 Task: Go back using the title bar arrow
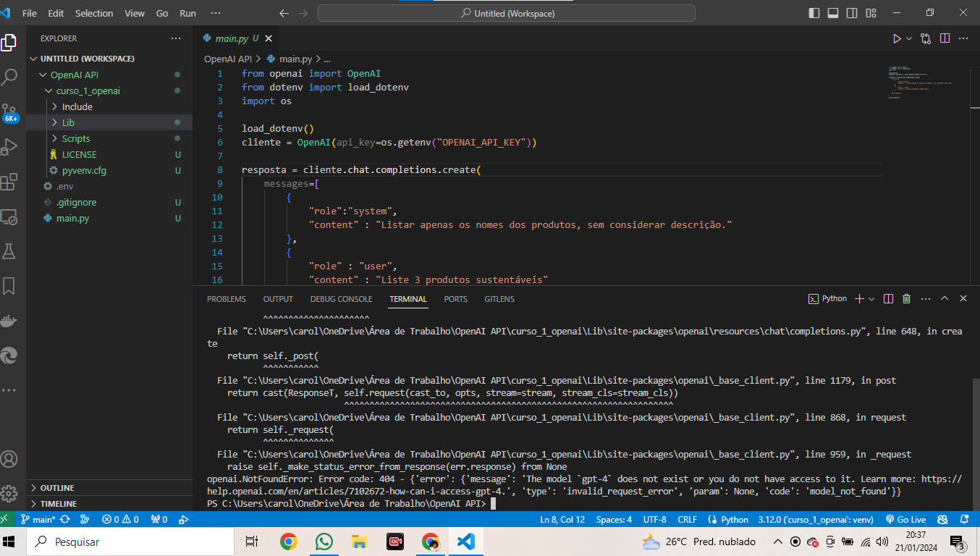coord(284,13)
